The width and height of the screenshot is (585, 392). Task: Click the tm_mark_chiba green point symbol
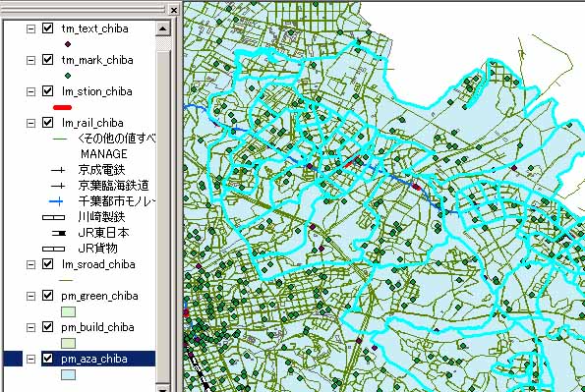[x=68, y=76]
